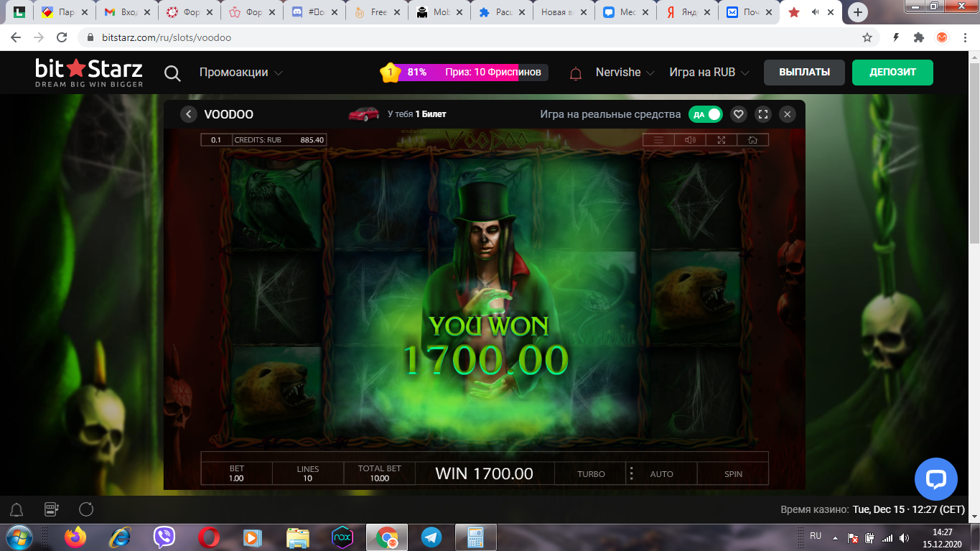Toggle the real money play switch
The height and width of the screenshot is (551, 980).
point(705,114)
